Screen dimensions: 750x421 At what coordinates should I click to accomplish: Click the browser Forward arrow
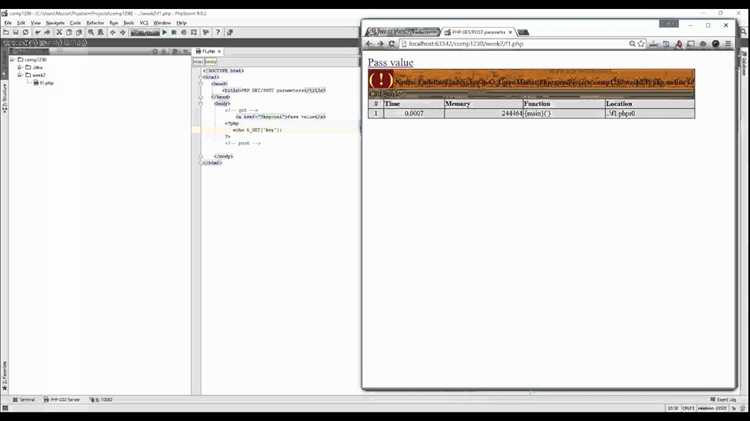coord(380,44)
